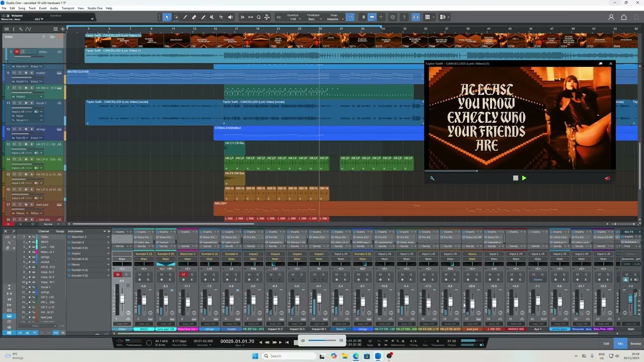The image size is (644, 362).
Task: Open the Event menu
Action: (43, 8)
